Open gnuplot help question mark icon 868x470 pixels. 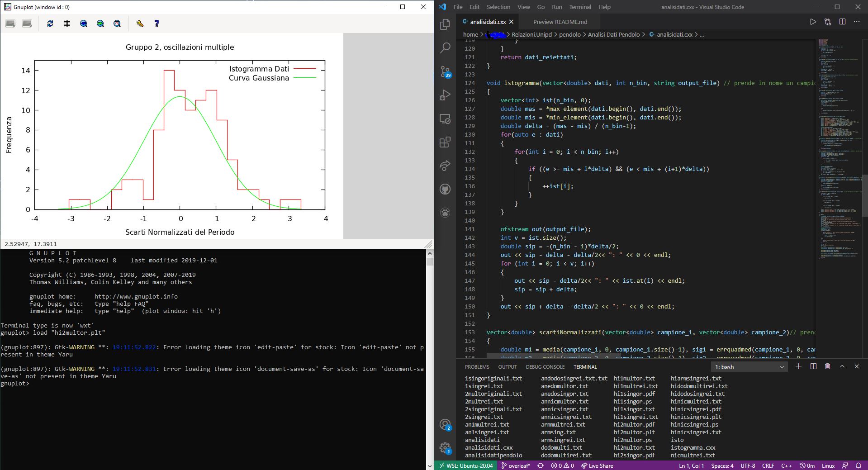(x=157, y=24)
